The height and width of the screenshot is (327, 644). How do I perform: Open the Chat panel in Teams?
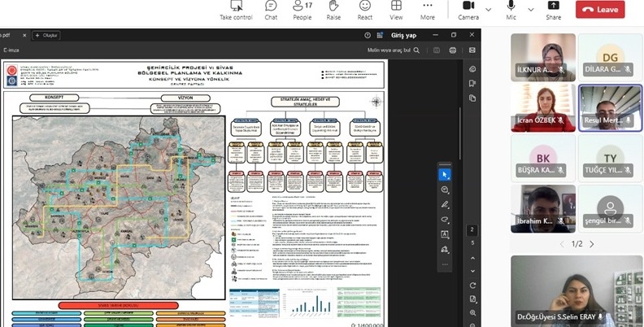[x=271, y=10]
